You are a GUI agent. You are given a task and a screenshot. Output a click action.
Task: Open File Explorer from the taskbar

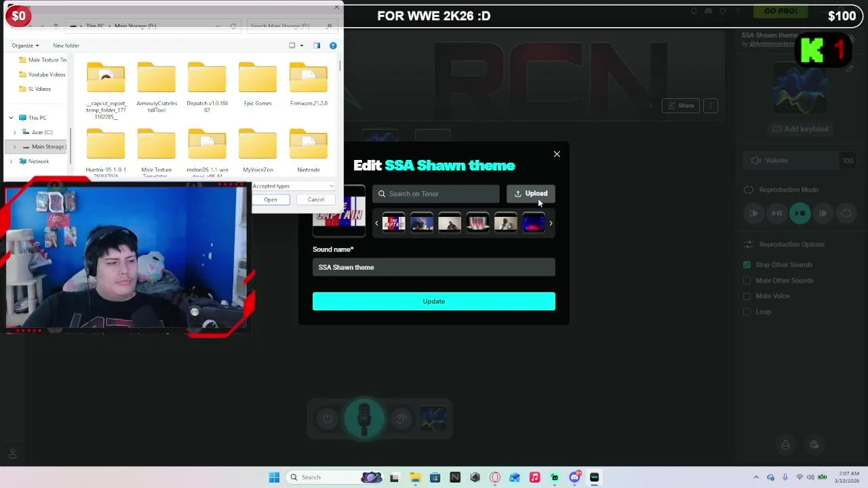click(x=415, y=477)
